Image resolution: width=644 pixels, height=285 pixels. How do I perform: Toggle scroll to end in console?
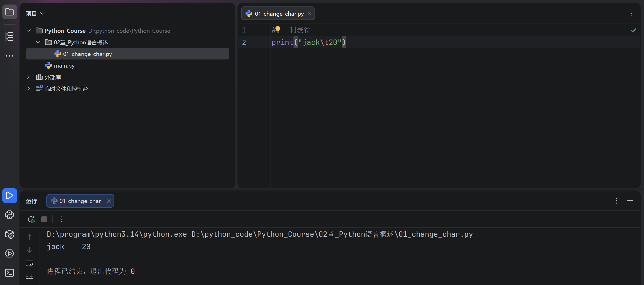pos(29,276)
